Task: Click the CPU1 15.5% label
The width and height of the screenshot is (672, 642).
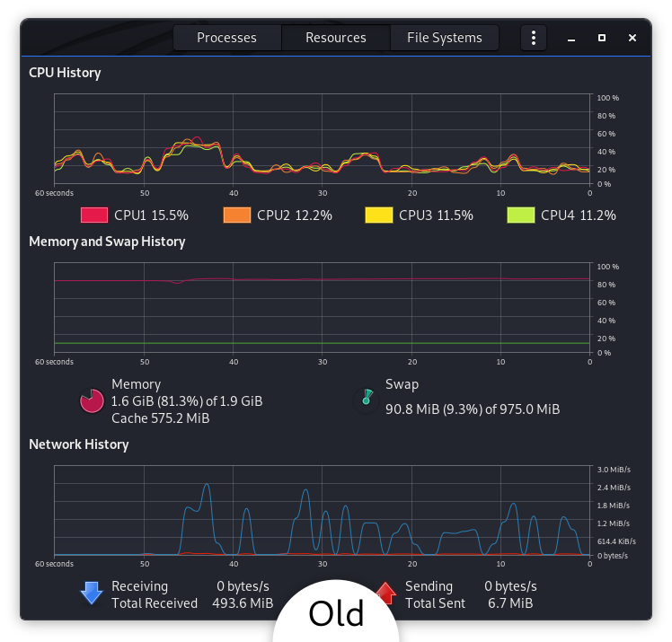Action: 151,215
